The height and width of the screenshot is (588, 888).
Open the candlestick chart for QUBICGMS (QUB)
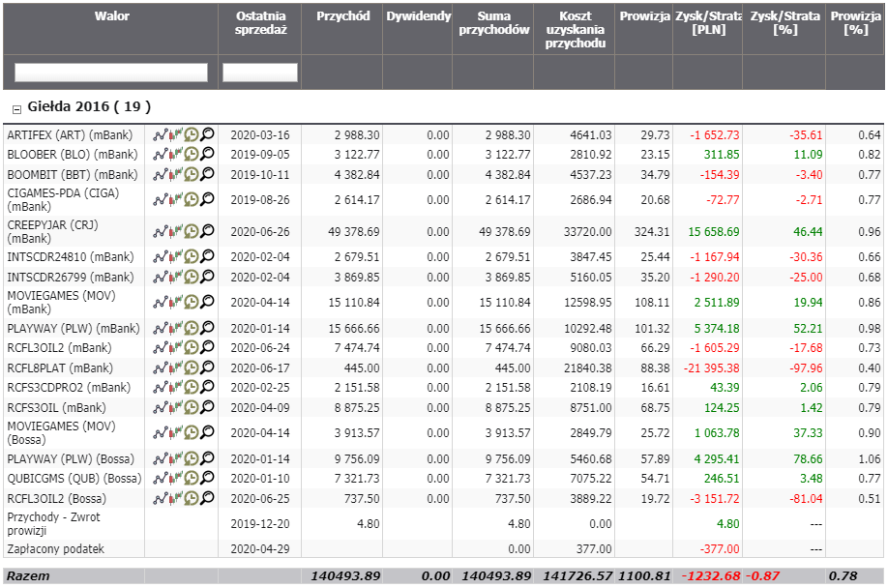[x=175, y=478]
